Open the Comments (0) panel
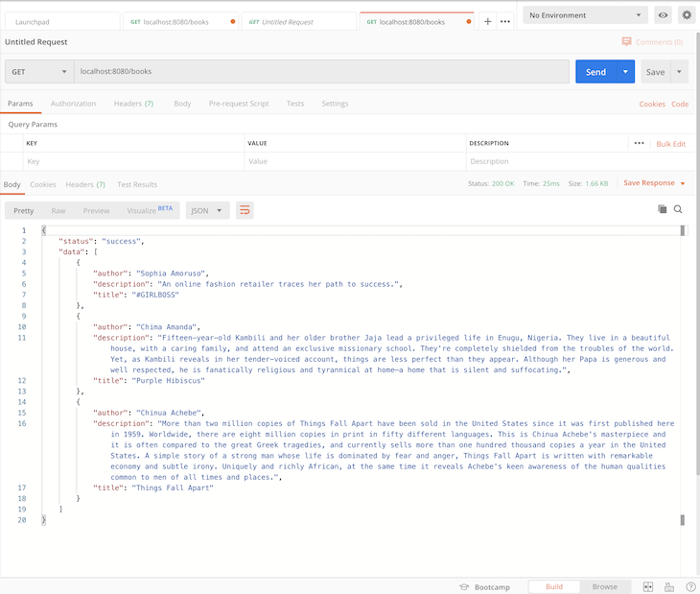Screen dimensions: 700x594 coord(652,42)
